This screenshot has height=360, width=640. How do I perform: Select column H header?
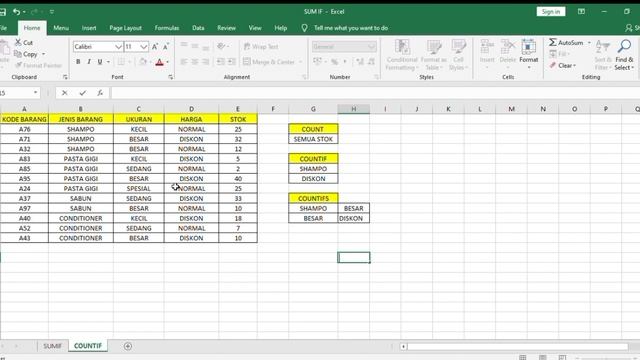pyautogui.click(x=353, y=109)
